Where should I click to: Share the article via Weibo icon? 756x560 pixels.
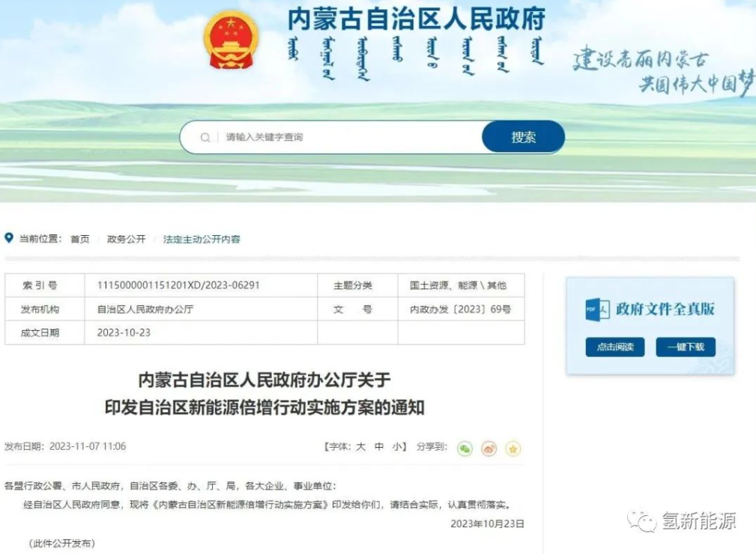click(489, 448)
